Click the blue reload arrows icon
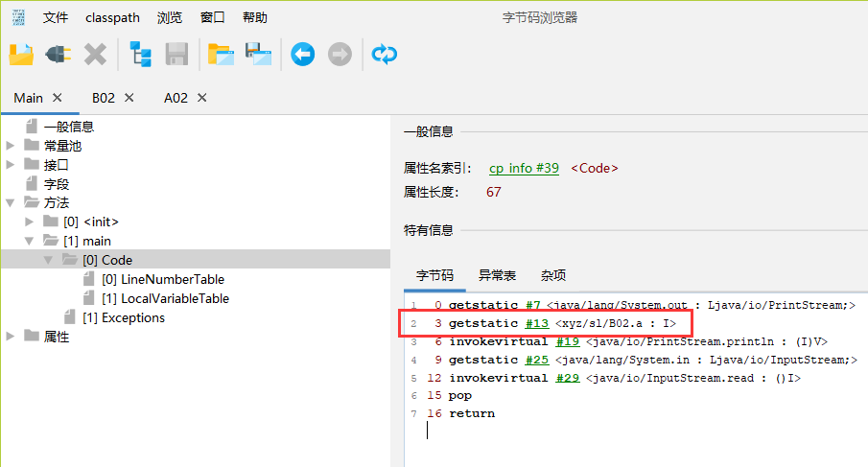868x467 pixels. click(x=385, y=55)
